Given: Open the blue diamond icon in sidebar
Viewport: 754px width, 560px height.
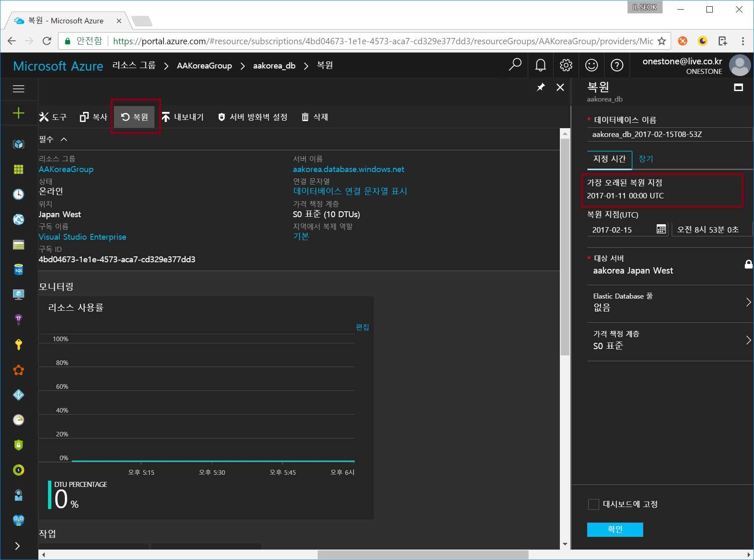Looking at the screenshot, I should point(18,395).
